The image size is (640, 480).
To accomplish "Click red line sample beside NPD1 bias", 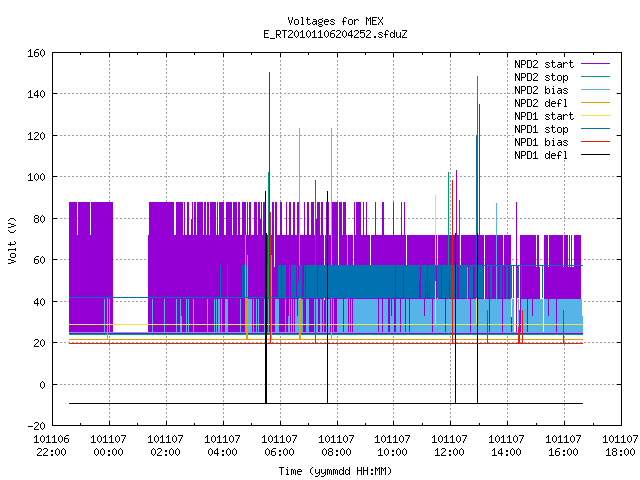I will point(596,142).
